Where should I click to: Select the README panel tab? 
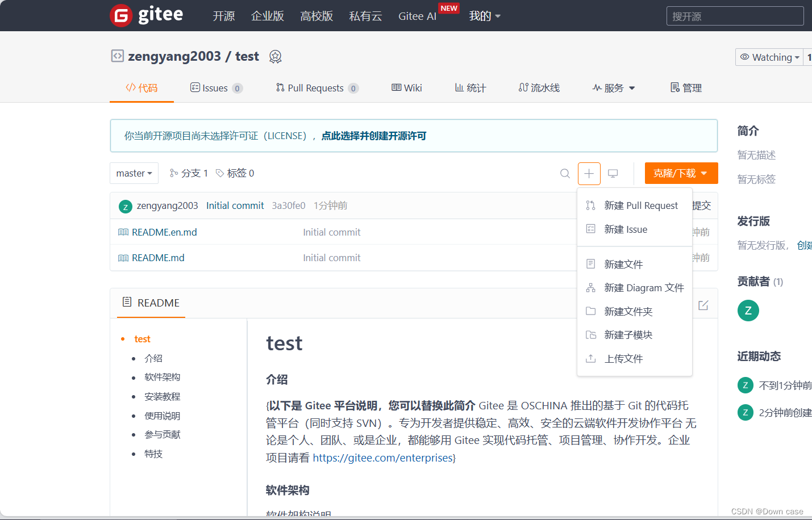pos(151,303)
